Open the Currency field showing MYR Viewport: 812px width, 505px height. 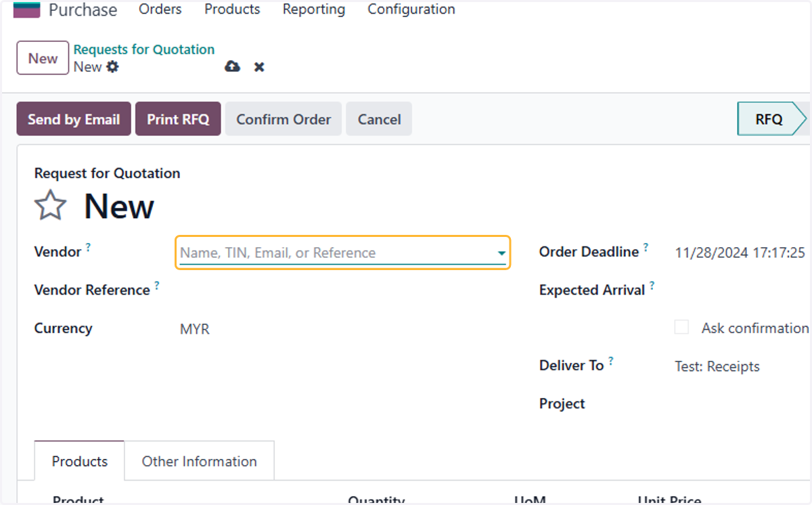[195, 330]
